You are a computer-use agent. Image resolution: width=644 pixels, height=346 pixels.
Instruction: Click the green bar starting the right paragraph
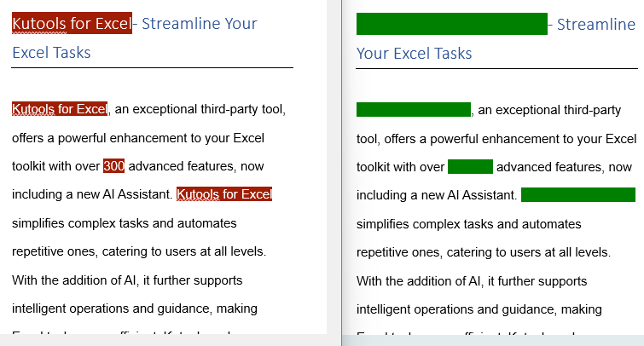point(413,110)
